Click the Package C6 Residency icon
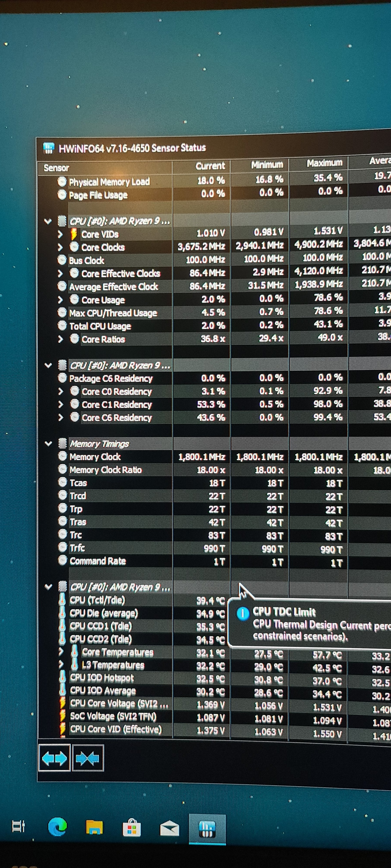The width and height of the screenshot is (391, 868). [x=62, y=378]
